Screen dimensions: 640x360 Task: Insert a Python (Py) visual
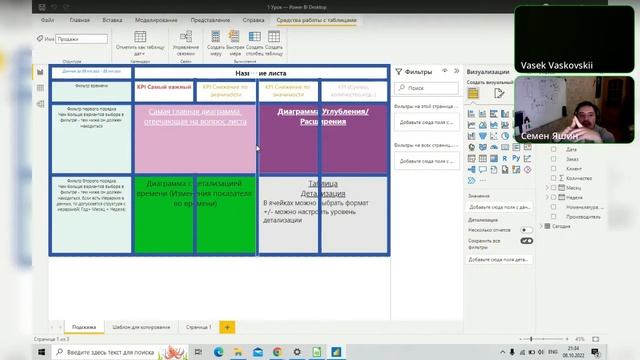[x=516, y=158]
